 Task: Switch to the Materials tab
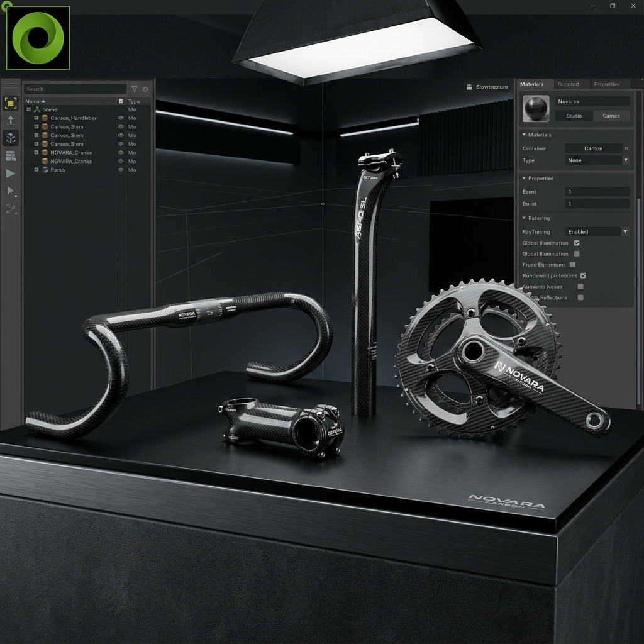(535, 84)
